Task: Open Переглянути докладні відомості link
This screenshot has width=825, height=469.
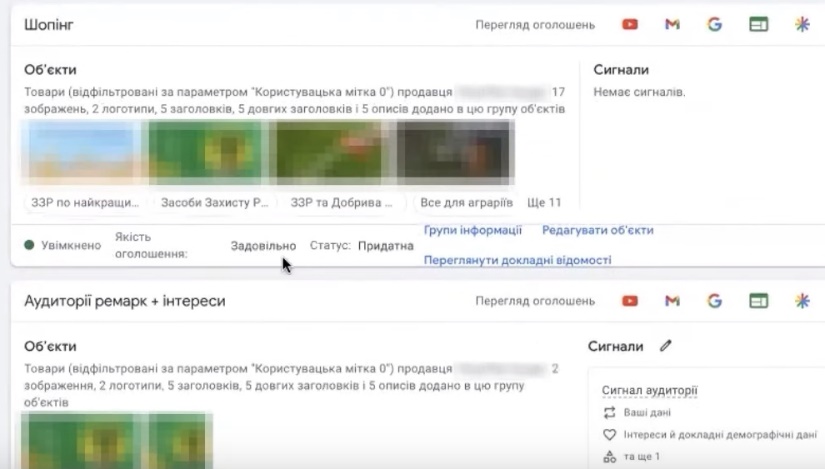Action: (517, 260)
